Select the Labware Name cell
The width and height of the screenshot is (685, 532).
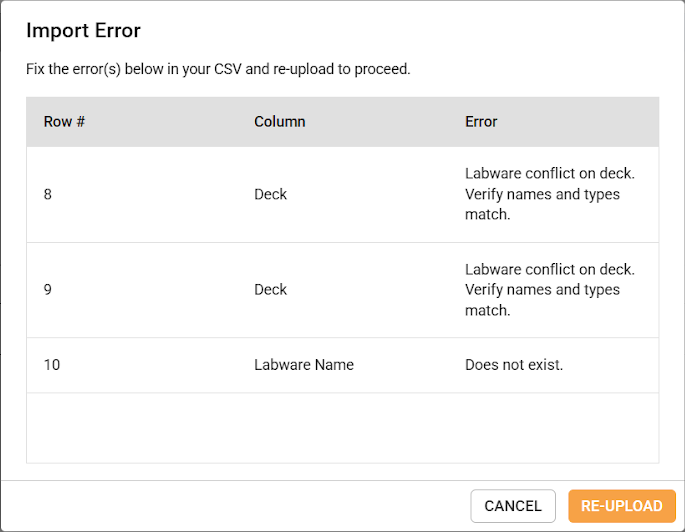[x=304, y=365]
